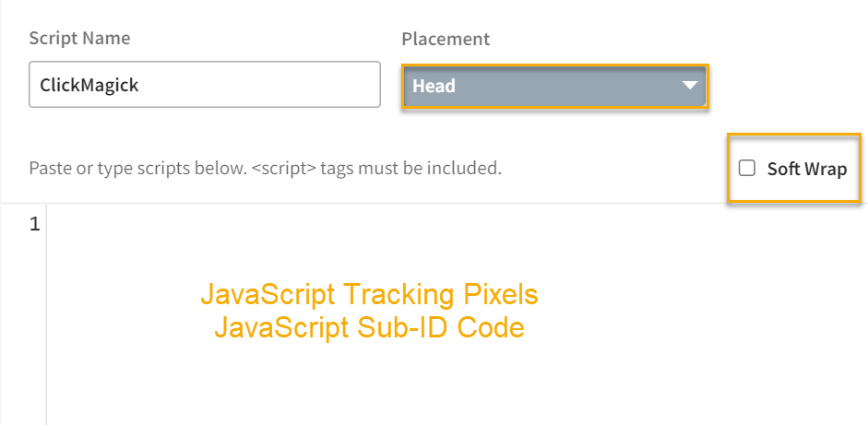This screenshot has height=425, width=868.
Task: Select the Head value text in dropdown
Action: click(x=434, y=86)
